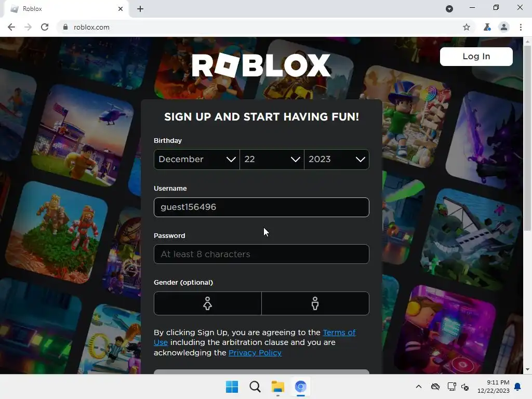Open the birthday month dropdown December

pyautogui.click(x=197, y=159)
